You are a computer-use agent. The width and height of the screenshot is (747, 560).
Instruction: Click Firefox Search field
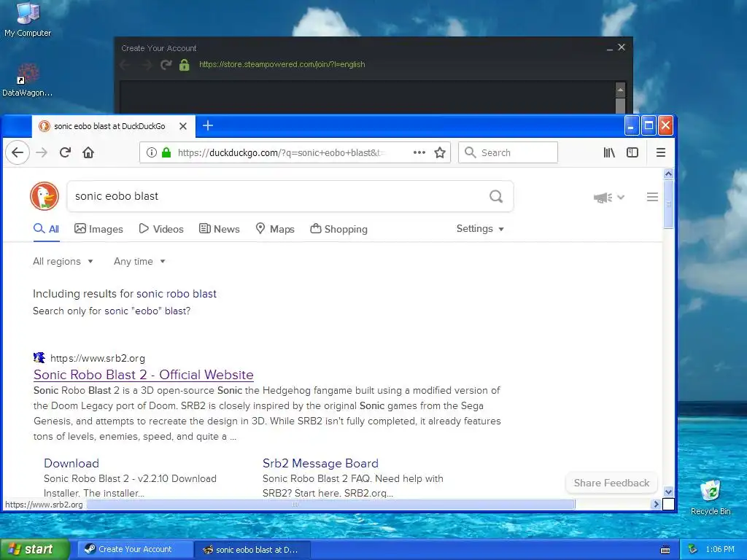pyautogui.click(x=508, y=152)
